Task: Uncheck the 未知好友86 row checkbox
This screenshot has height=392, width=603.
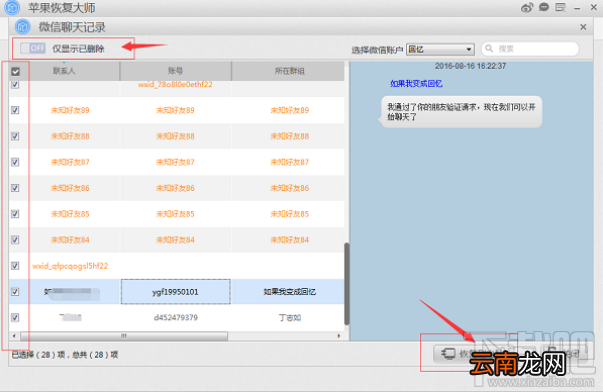Action: (x=15, y=188)
